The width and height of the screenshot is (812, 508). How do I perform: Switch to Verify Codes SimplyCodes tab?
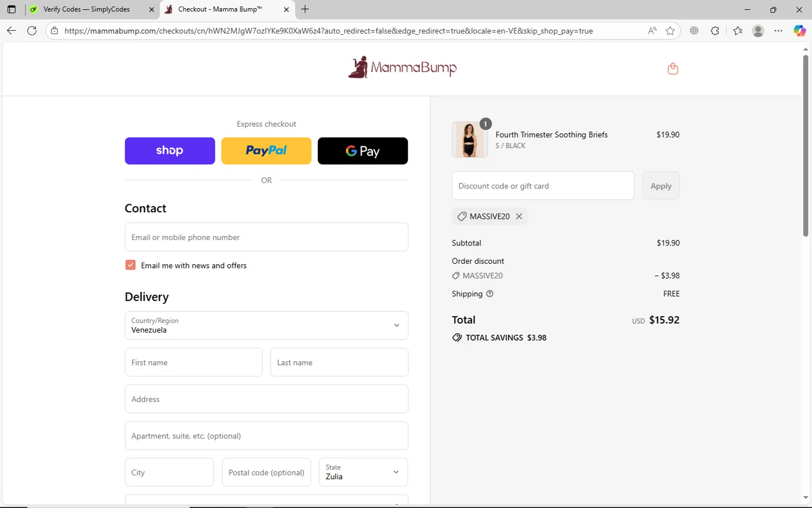[x=92, y=9]
